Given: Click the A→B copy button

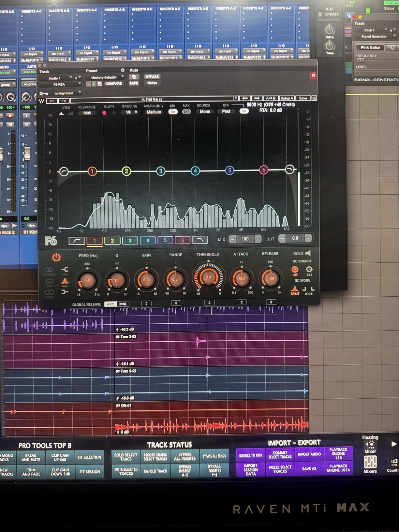Looking at the screenshot, I should tap(271, 98).
